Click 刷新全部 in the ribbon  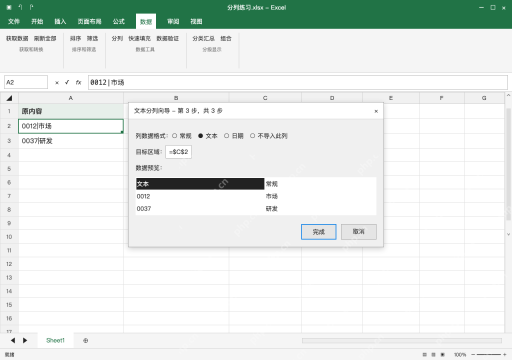pos(45,39)
